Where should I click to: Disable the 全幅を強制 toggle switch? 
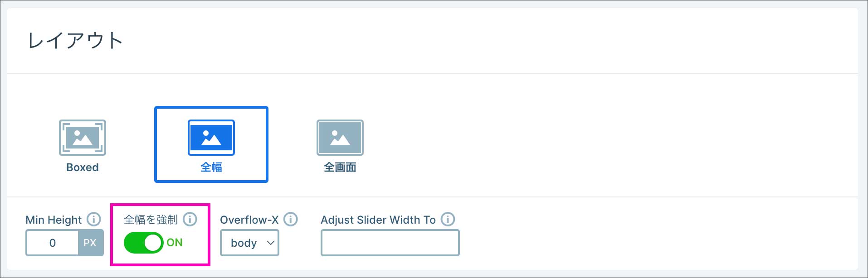click(143, 243)
